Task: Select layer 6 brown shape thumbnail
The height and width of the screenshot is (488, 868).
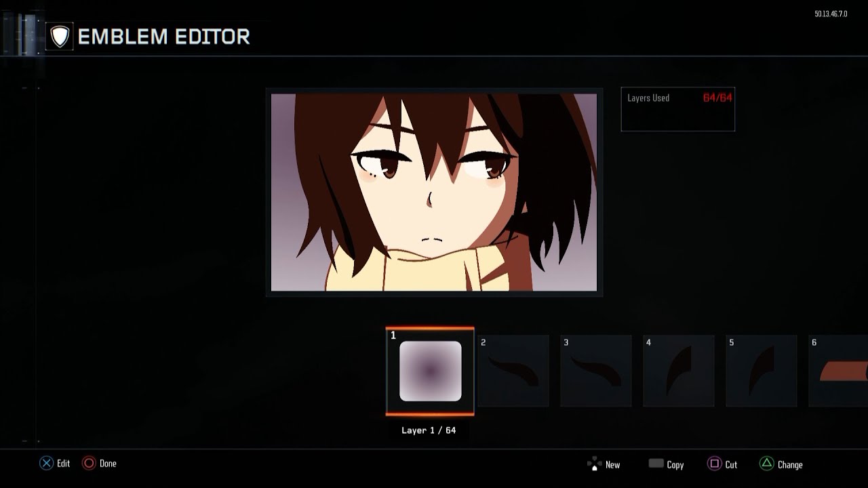Action: 838,371
